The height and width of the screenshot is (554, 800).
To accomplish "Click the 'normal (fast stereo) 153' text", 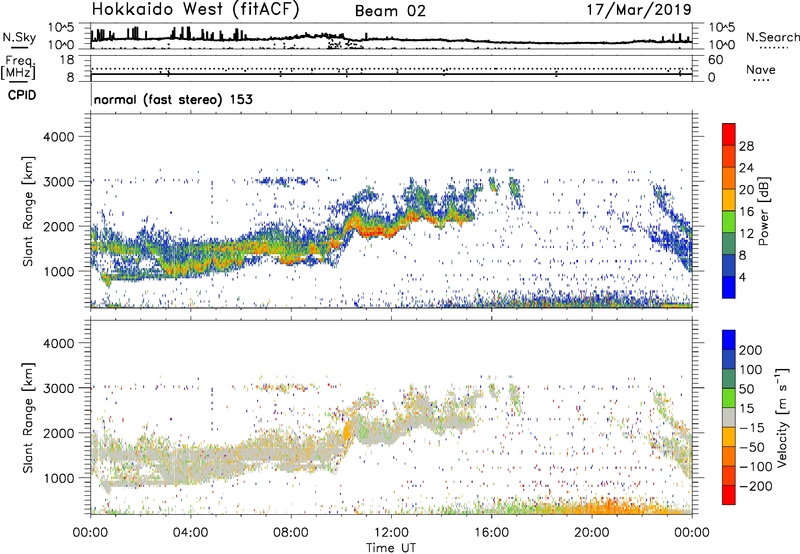I will coord(173,99).
